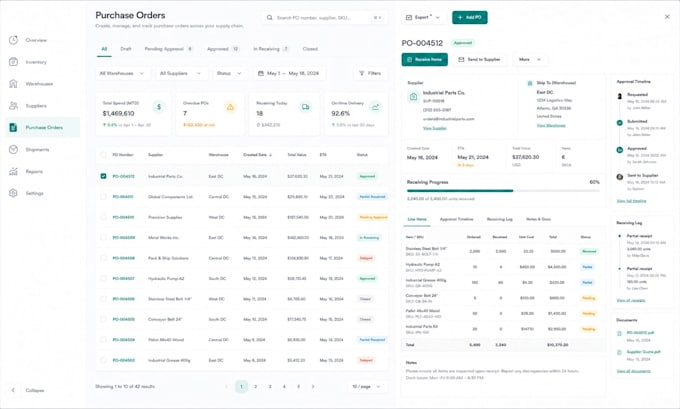Follow the View Warehouse link
680x409 pixels.
pos(551,126)
